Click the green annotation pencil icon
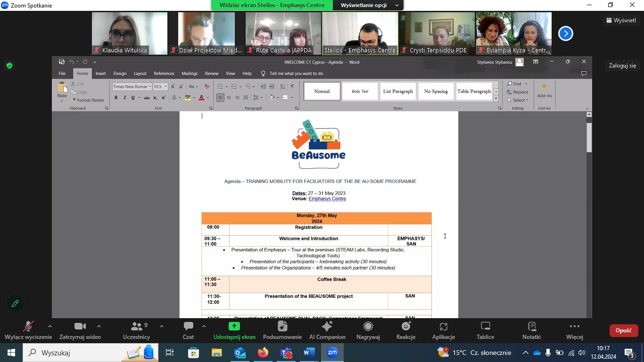 pos(15,304)
